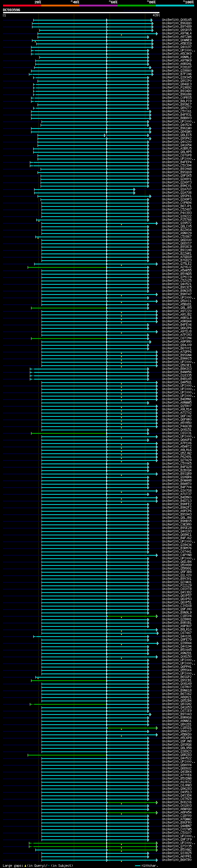The height and width of the screenshot is (868, 197).
Task: Click the purple ~60% legend segment
Action: click(98, 6)
